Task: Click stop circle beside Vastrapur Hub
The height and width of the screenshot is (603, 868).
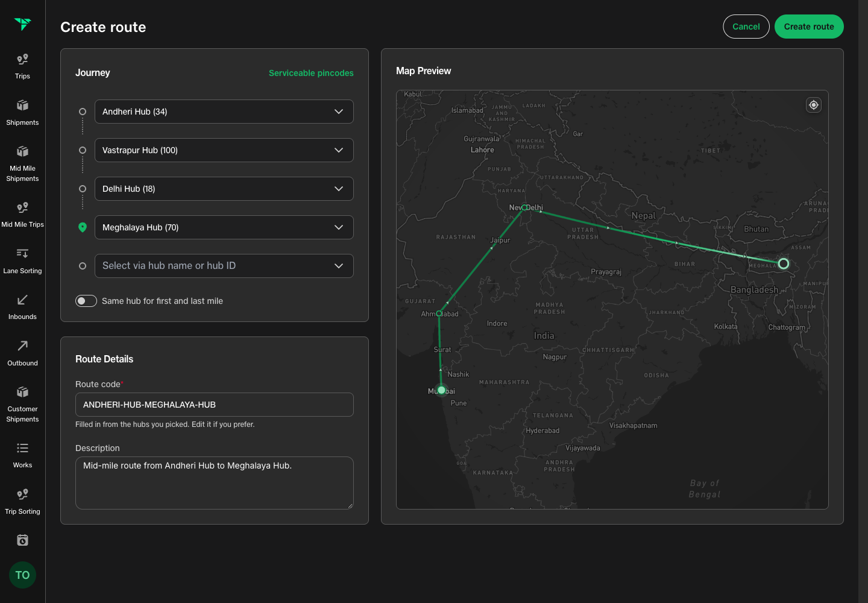Action: tap(83, 150)
